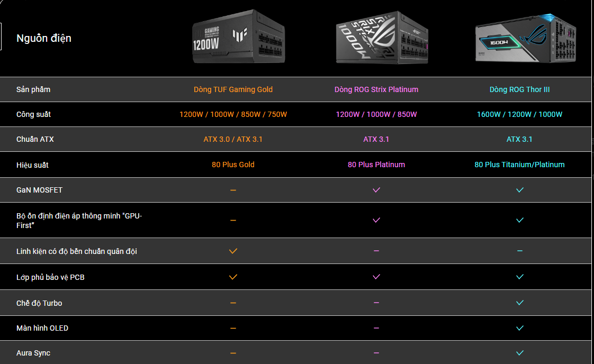Open the Dòng ROG Strix Platinum link
The height and width of the screenshot is (364, 594).
click(x=376, y=89)
